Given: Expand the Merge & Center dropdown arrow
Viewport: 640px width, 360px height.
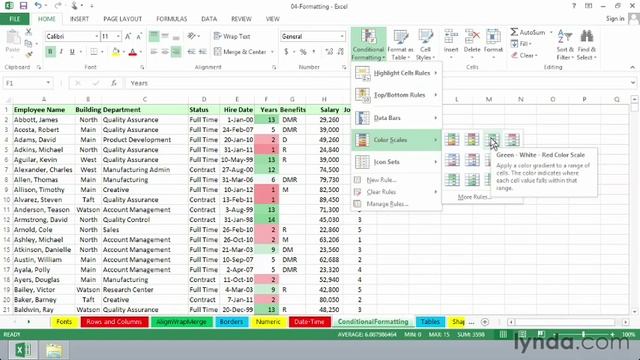Looking at the screenshot, I should [272, 52].
